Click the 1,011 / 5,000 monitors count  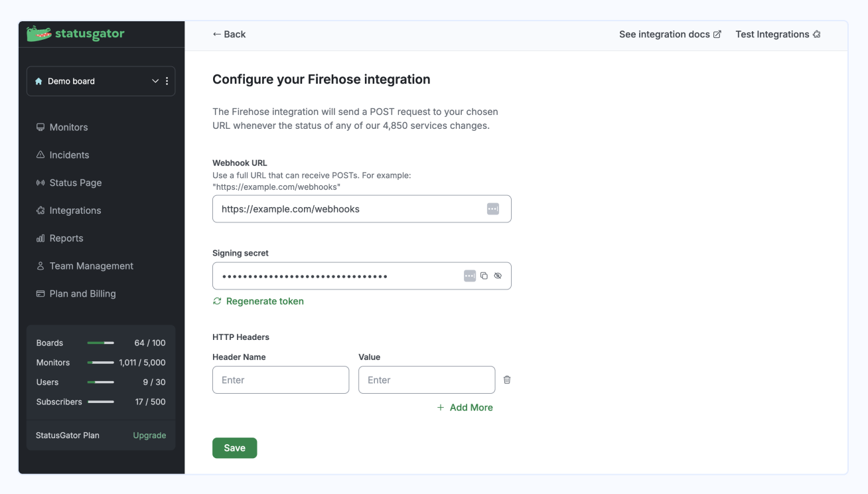[143, 363]
